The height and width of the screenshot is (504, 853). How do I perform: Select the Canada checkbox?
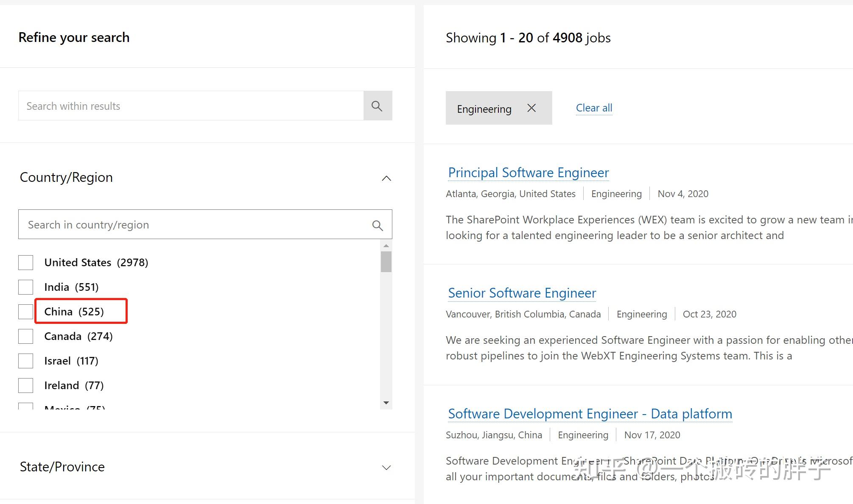click(26, 337)
